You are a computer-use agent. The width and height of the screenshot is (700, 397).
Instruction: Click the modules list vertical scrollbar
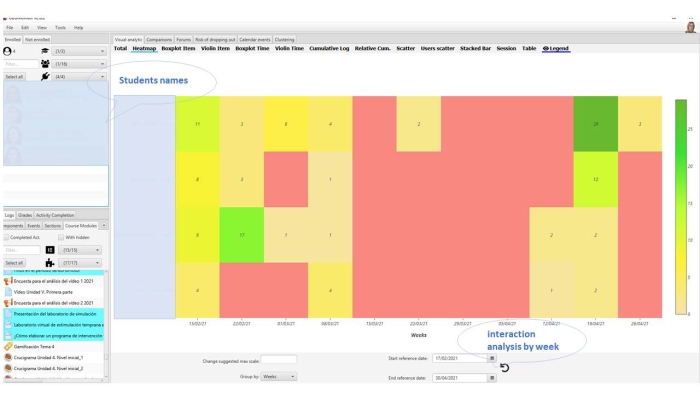point(106,325)
